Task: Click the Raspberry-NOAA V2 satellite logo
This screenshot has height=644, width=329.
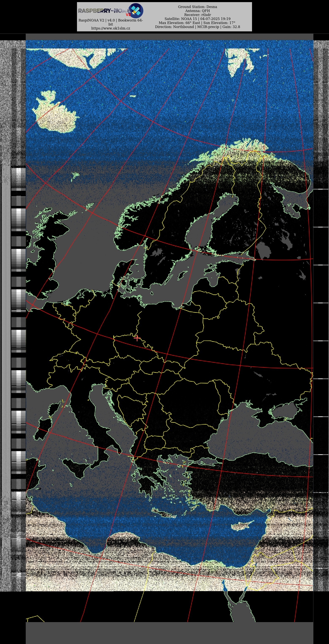Action: (x=111, y=11)
